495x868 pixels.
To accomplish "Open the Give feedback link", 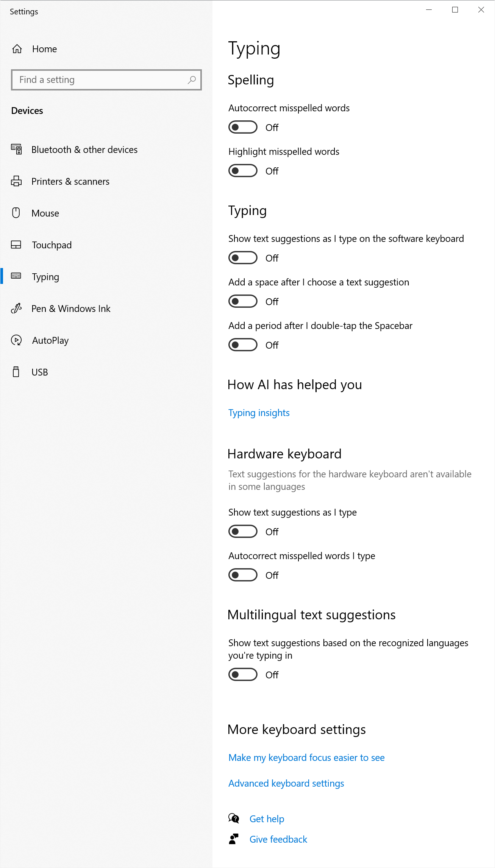I will point(278,839).
